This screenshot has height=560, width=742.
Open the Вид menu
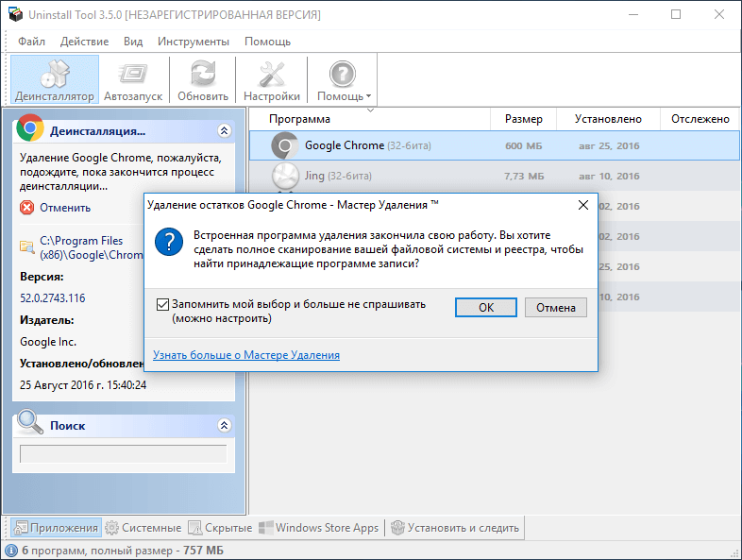(x=133, y=42)
